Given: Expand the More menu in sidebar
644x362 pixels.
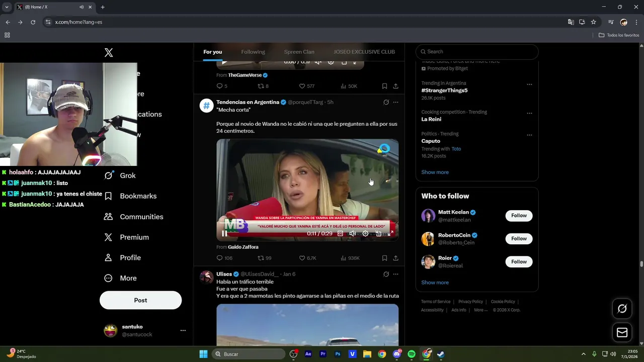Looking at the screenshot, I should coord(121,278).
